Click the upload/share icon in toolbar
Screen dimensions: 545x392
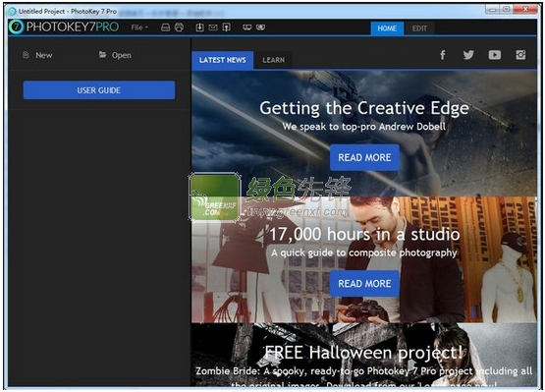pos(226,28)
